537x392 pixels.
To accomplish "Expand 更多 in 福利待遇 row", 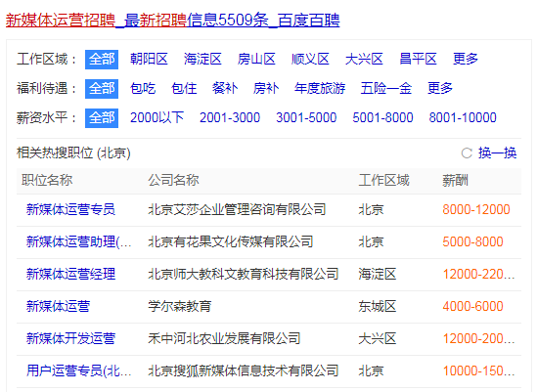I will click(x=440, y=89).
